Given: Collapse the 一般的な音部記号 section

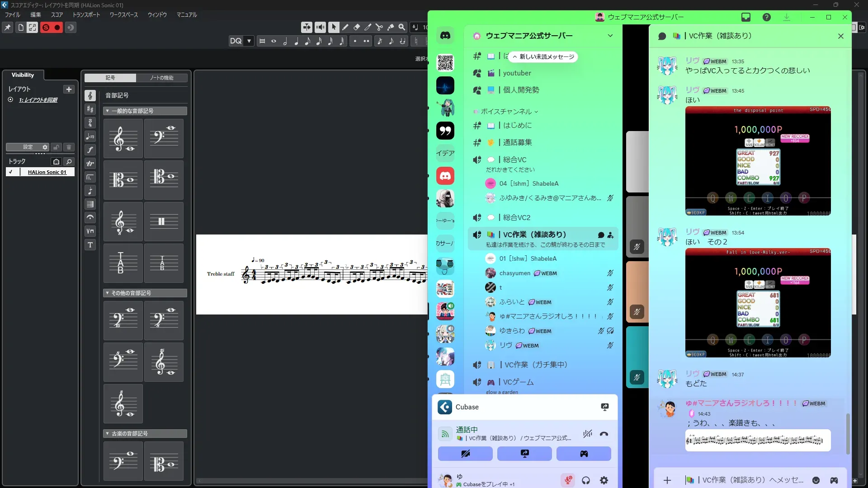Looking at the screenshot, I should point(107,111).
